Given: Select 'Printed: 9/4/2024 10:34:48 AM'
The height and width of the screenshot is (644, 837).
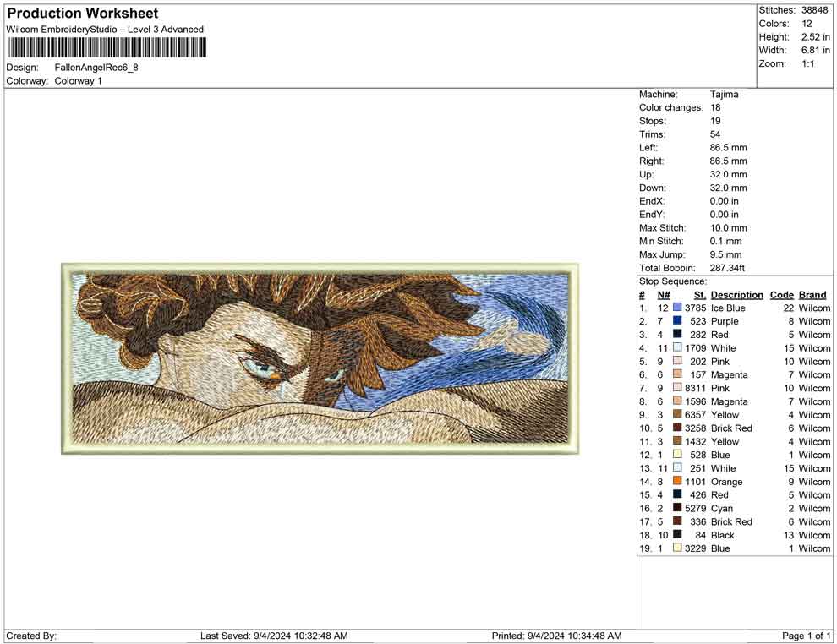Looking at the screenshot, I should pos(556,636).
